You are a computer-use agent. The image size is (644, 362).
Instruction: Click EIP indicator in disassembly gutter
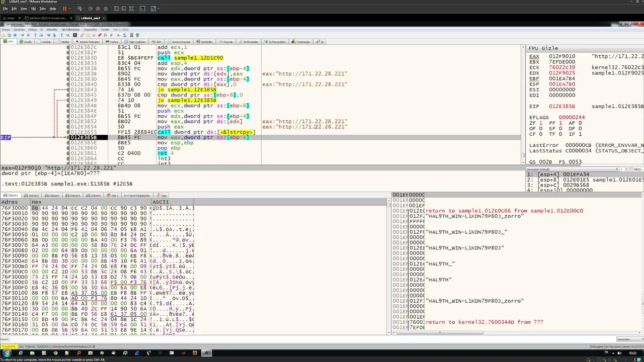[6, 137]
